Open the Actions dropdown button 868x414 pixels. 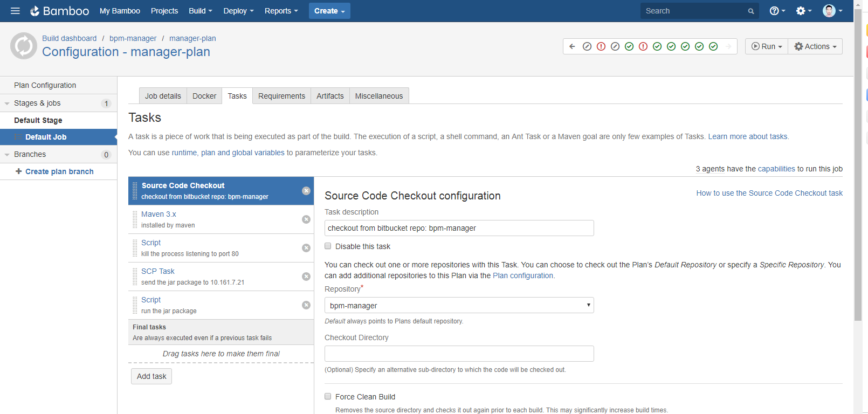click(x=815, y=46)
